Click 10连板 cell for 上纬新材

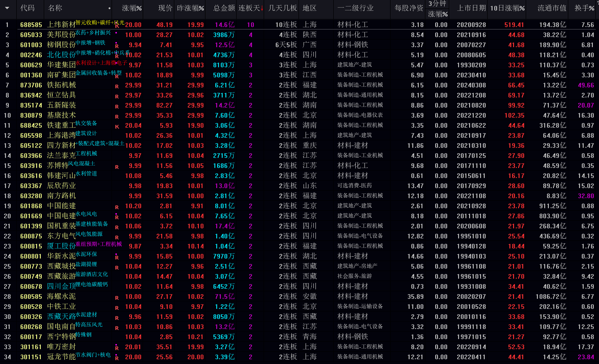286,25
